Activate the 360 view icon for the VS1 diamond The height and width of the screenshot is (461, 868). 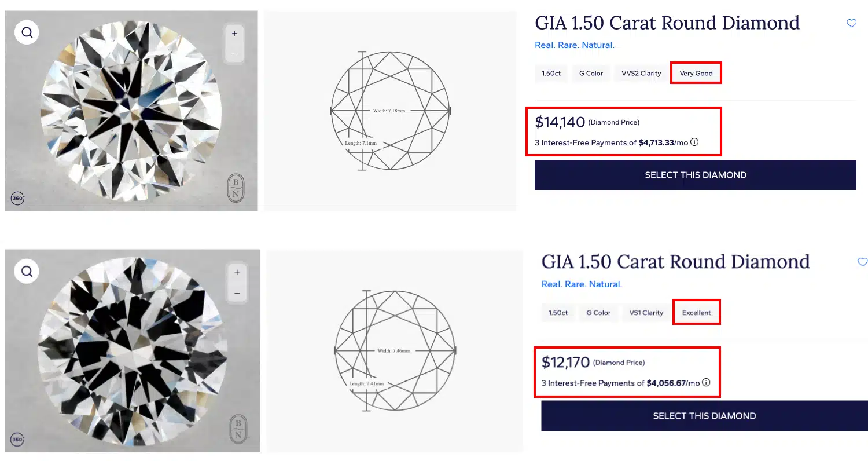point(17,440)
